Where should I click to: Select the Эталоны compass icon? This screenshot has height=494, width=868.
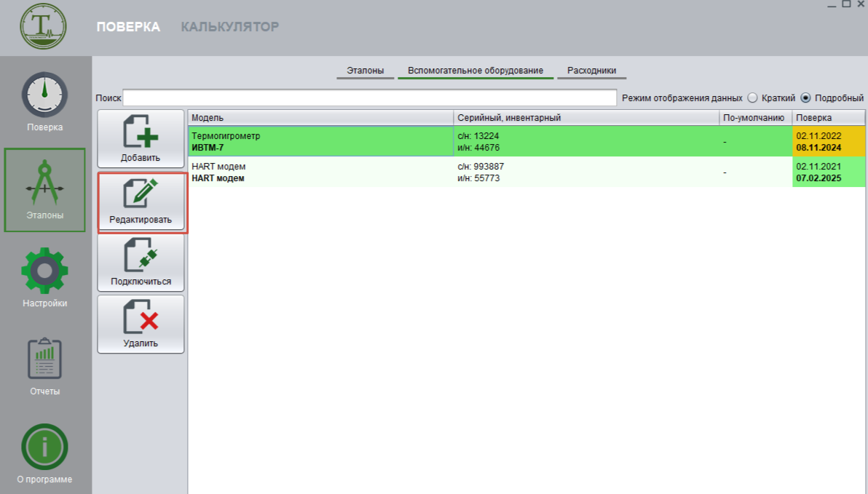(44, 183)
